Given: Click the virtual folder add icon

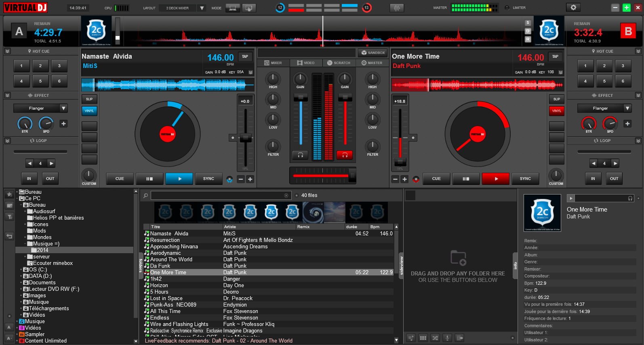Looking at the screenshot, I should point(9,205).
